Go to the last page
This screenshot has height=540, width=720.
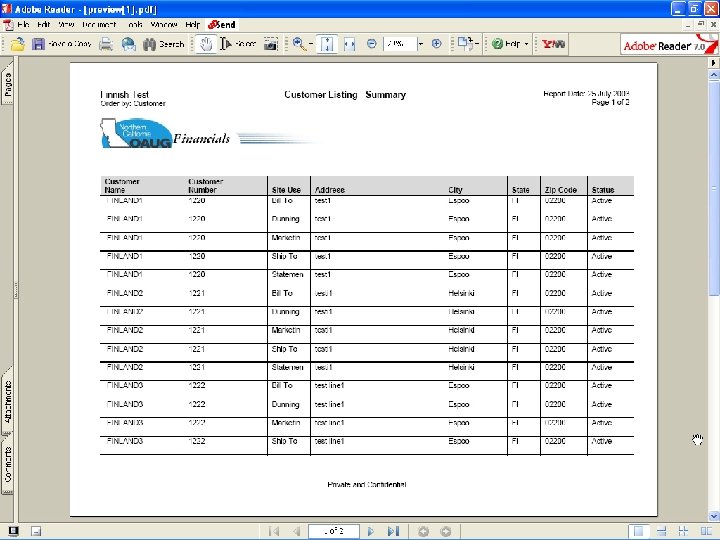pyautogui.click(x=393, y=531)
